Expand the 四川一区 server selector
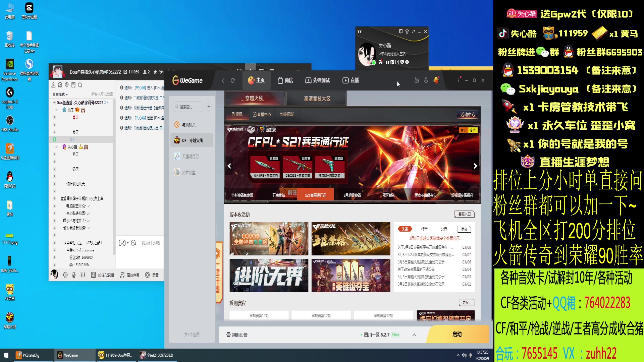The width and height of the screenshot is (644, 362). 414,335
